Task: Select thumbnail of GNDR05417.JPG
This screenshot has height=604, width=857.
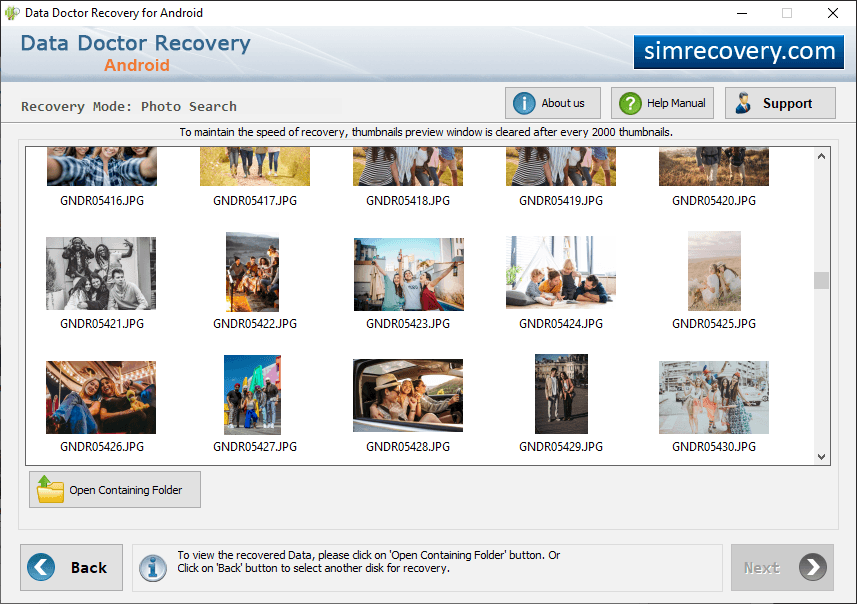Action: pyautogui.click(x=255, y=166)
